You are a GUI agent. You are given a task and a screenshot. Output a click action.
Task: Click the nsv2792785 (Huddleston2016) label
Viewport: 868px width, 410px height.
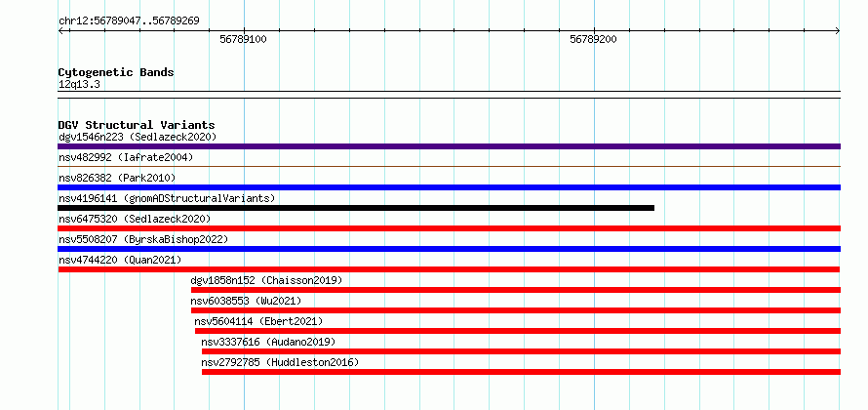coord(280,362)
